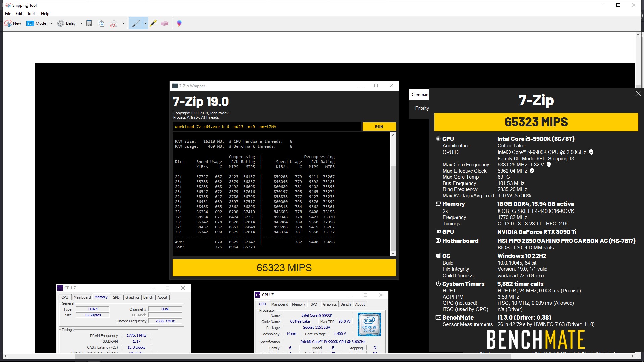The height and width of the screenshot is (362, 644).
Task: Click the Snipping Tool vertical scroll up arrow
Action: 638,35
